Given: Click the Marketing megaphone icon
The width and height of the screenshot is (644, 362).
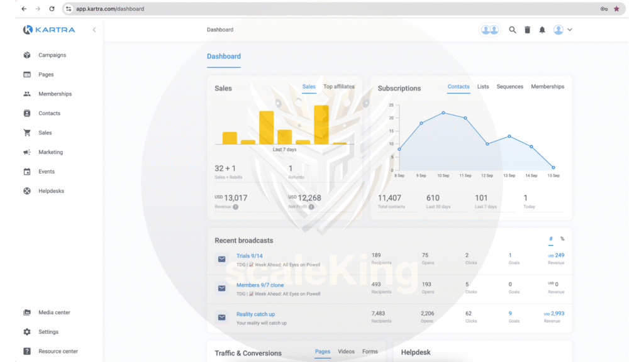Looking at the screenshot, I should coord(27,152).
